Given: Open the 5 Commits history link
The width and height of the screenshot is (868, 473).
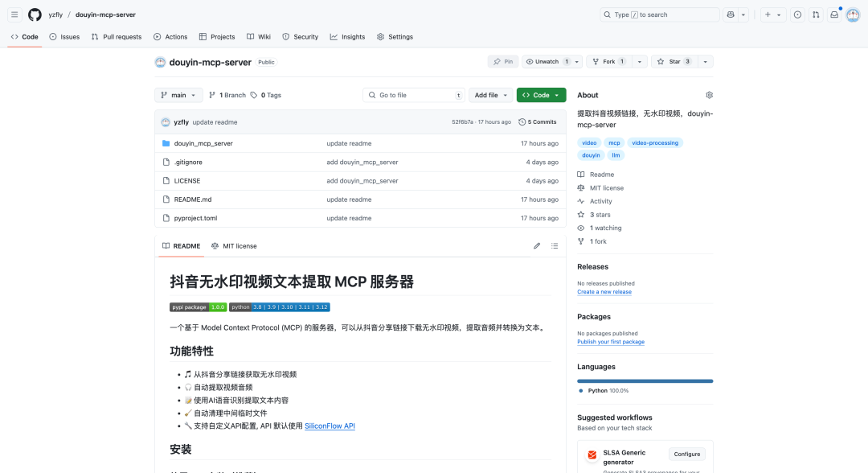Looking at the screenshot, I should click(538, 121).
